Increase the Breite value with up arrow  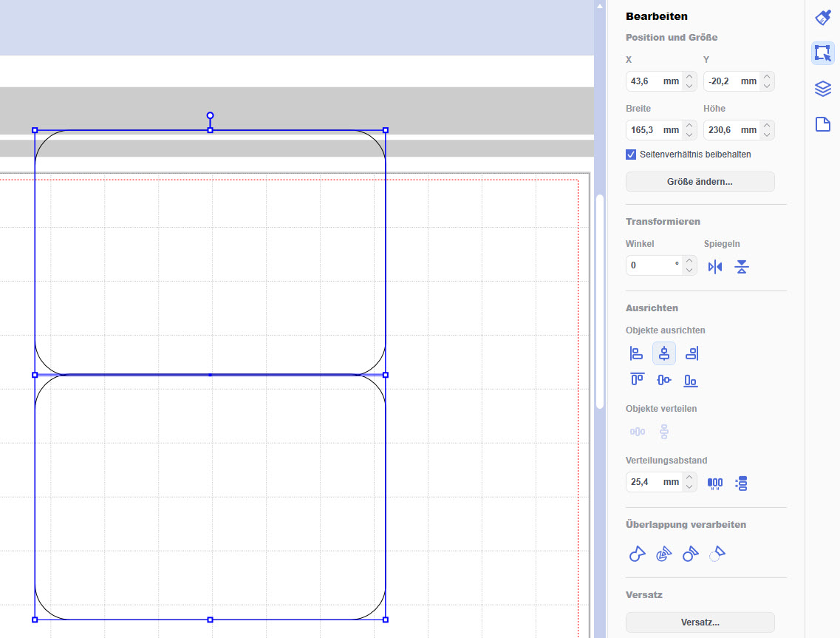(x=689, y=126)
